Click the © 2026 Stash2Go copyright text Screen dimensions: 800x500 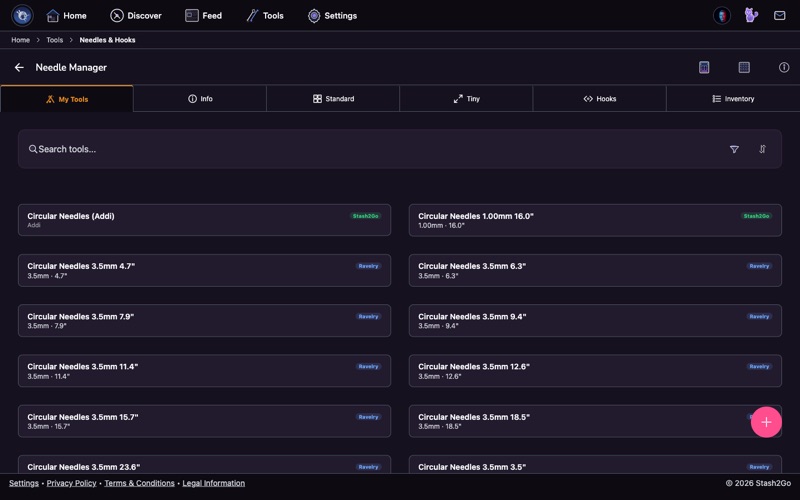point(758,483)
